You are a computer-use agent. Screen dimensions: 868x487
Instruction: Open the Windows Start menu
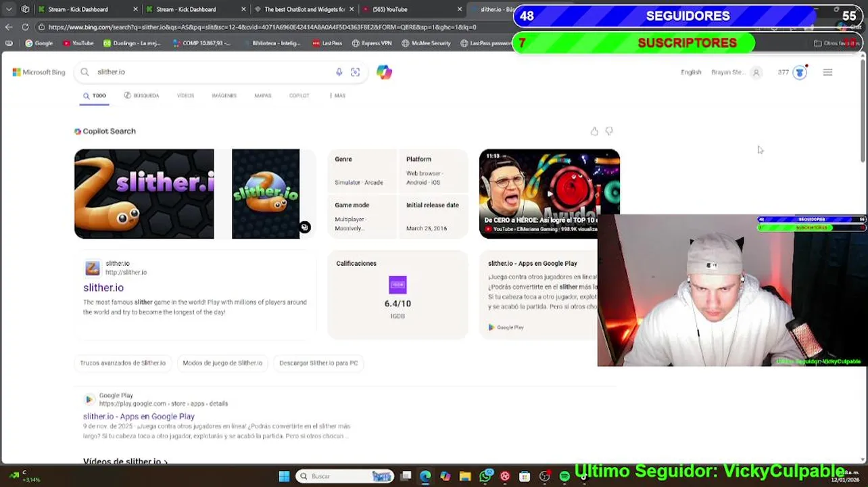coord(284,476)
